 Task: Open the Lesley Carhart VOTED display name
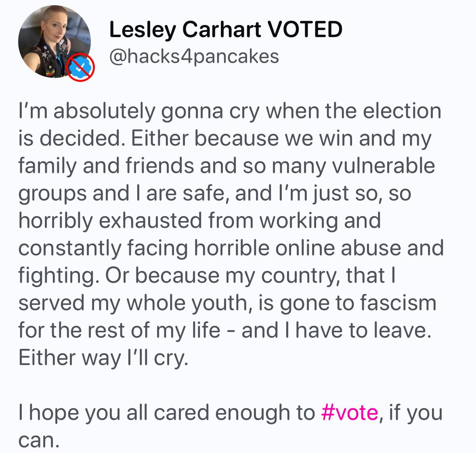click(226, 29)
